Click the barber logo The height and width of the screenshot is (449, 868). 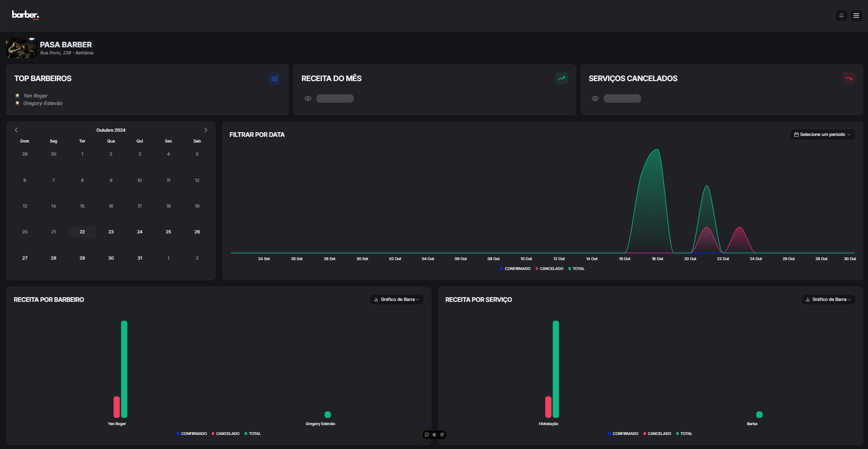tap(25, 15)
